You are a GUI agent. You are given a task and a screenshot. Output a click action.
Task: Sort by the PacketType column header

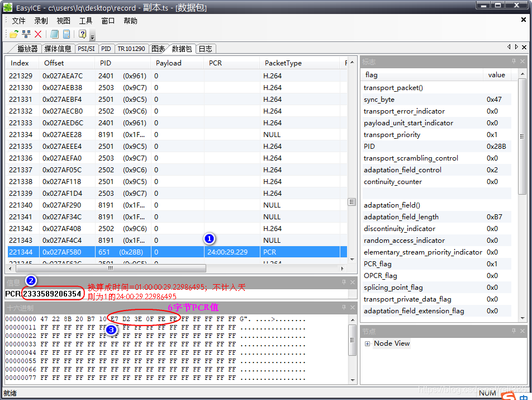300,63
